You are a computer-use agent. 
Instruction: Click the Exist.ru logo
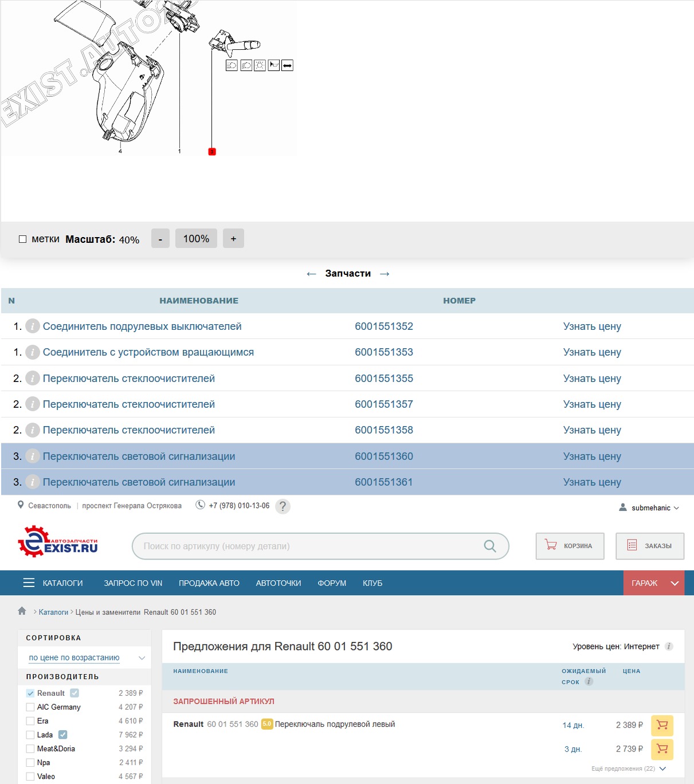(x=58, y=542)
